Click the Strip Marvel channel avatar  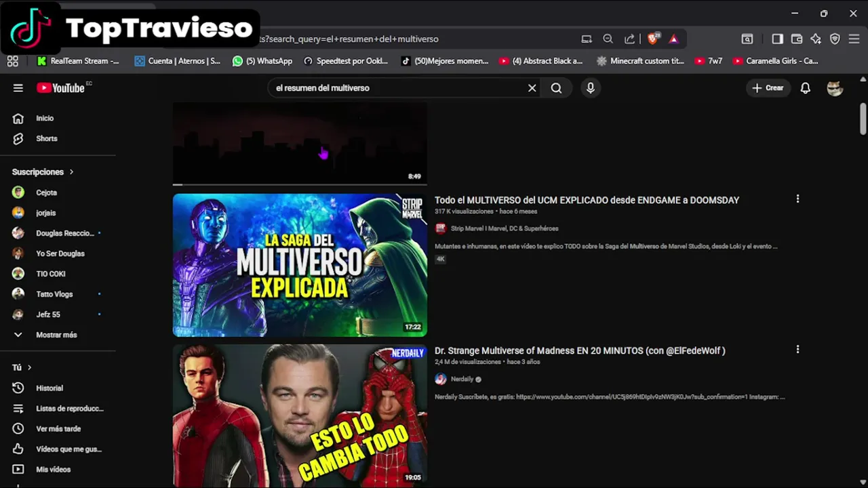click(441, 228)
